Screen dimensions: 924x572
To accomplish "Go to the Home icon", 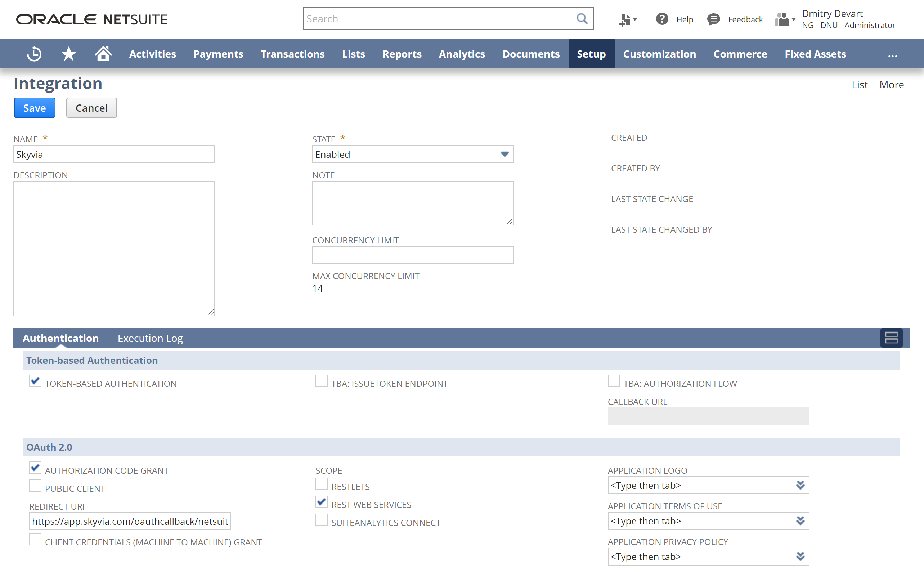I will pyautogui.click(x=103, y=53).
